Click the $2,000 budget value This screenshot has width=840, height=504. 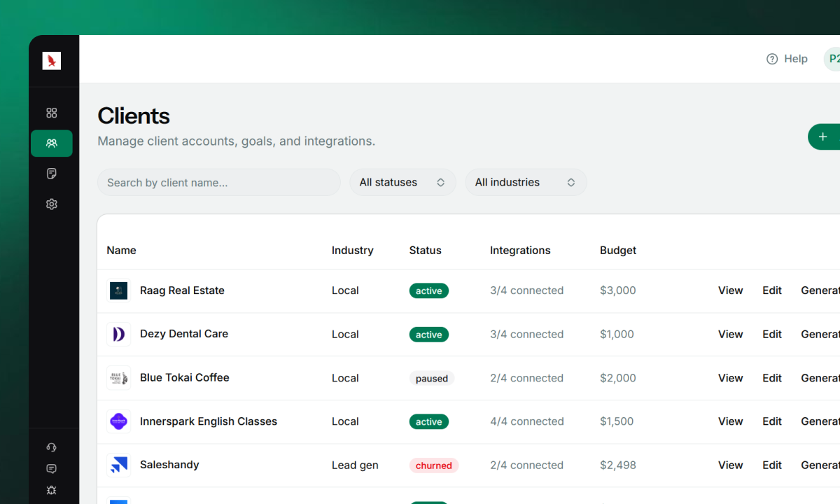coord(618,378)
